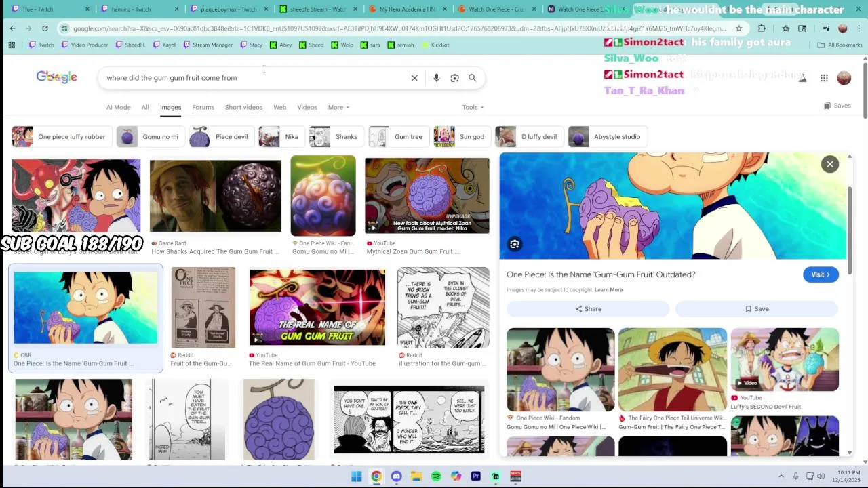Save the previewed image
This screenshot has height=488, width=868.
click(757, 309)
